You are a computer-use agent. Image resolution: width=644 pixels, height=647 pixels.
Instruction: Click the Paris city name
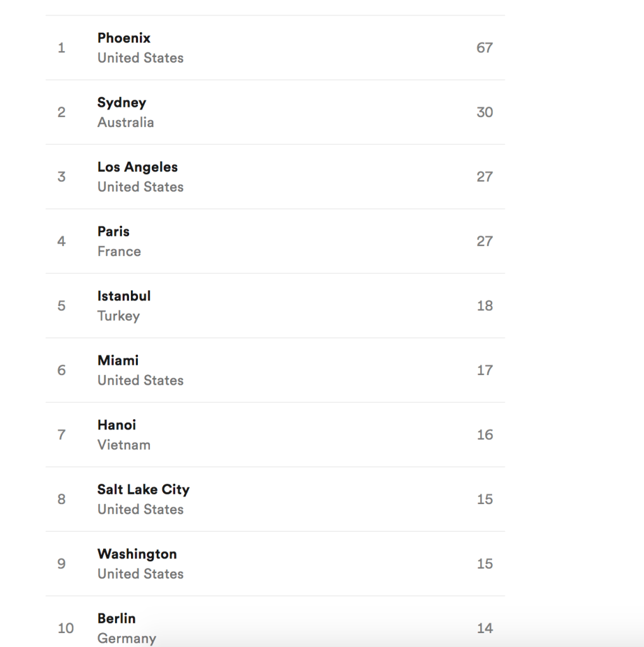[113, 231]
